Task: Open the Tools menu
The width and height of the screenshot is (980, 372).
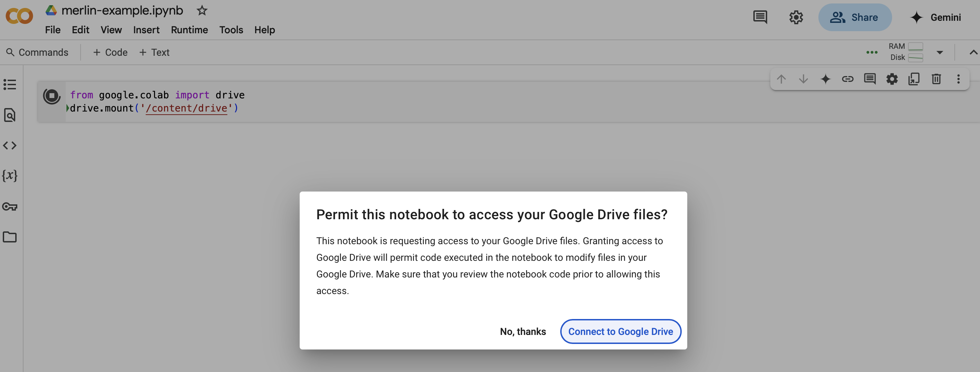Action: (231, 30)
